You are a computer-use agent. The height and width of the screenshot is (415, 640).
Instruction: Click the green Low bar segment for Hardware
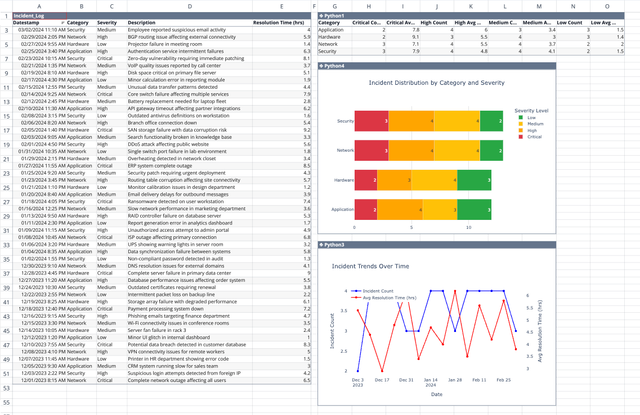[474, 180]
